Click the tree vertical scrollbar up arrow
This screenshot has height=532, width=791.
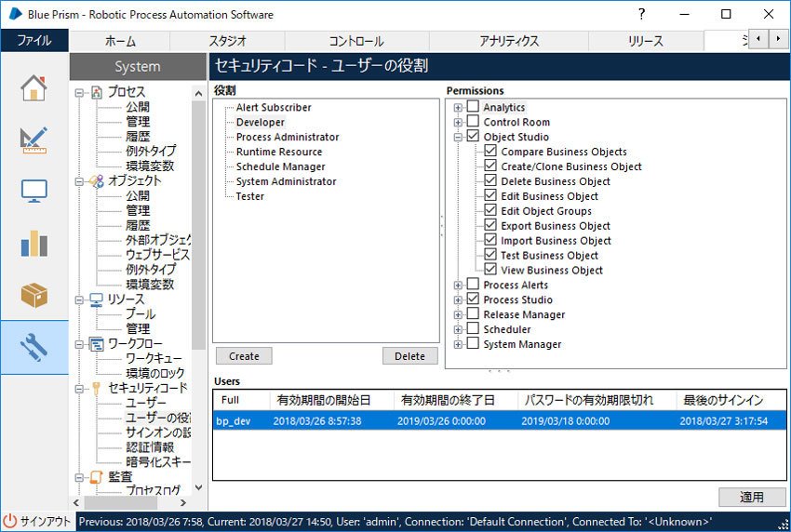pyautogui.click(x=199, y=94)
